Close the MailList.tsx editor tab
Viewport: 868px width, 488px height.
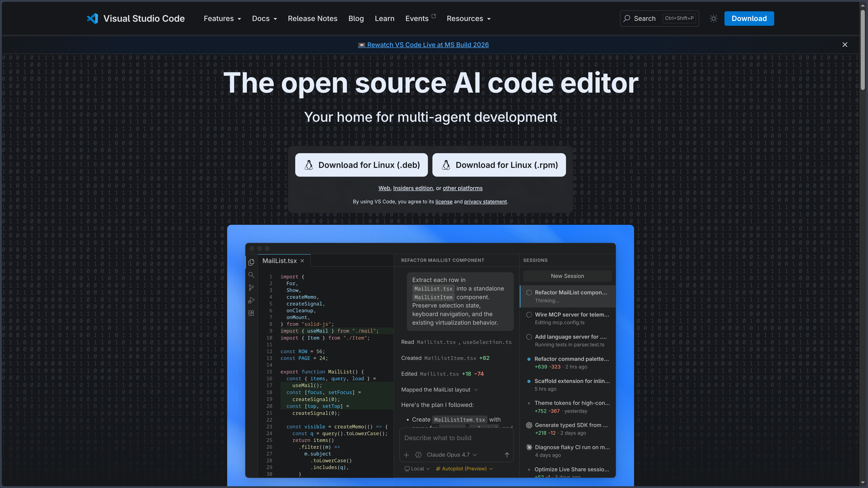tap(302, 261)
